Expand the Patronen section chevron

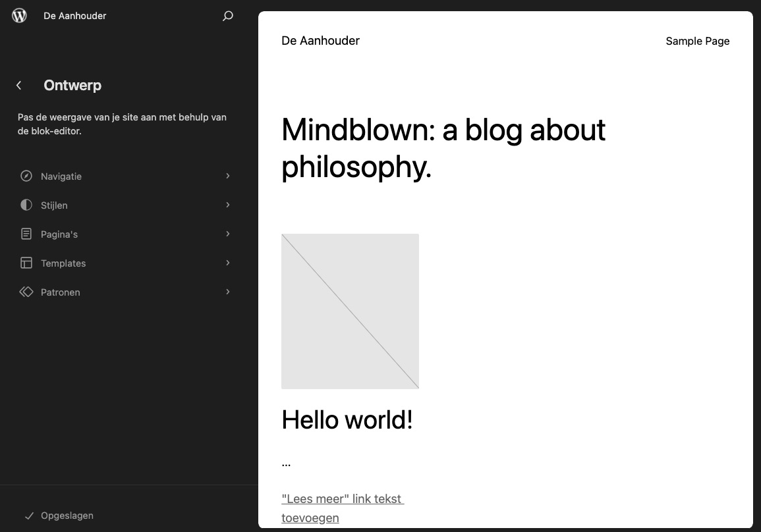click(227, 292)
